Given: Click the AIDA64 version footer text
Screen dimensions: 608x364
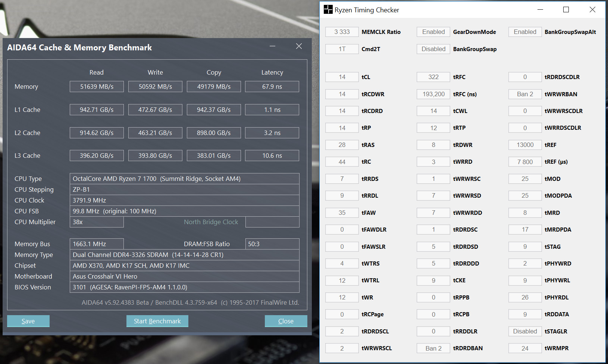Looking at the screenshot, I should pyautogui.click(x=190, y=302).
